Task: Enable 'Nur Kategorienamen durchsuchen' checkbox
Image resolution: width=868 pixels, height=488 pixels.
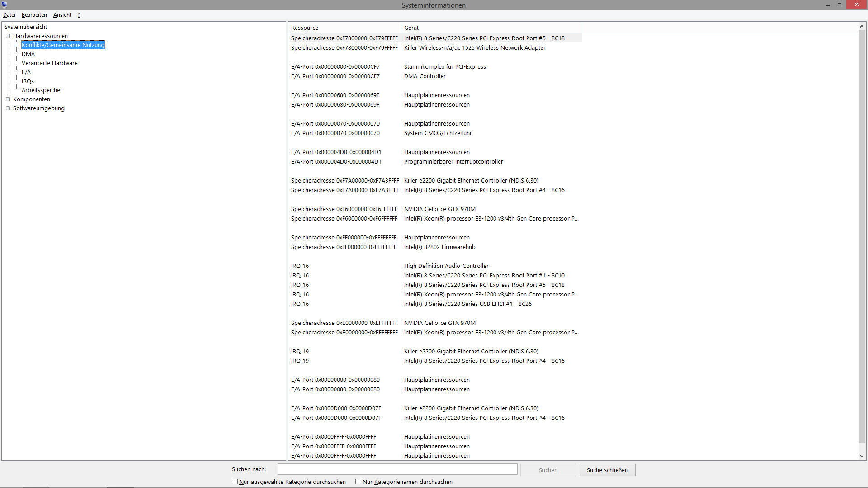Action: [x=359, y=482]
